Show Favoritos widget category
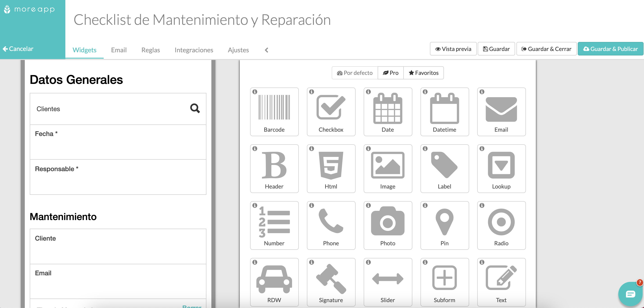Viewport: 644px width, 308px height. tap(423, 73)
